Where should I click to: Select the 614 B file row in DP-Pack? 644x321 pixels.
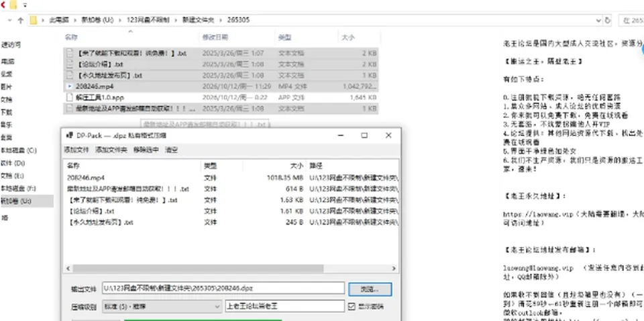pos(231,189)
